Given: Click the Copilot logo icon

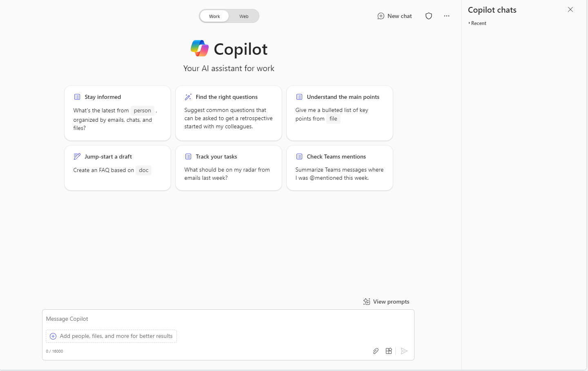Looking at the screenshot, I should (x=200, y=48).
